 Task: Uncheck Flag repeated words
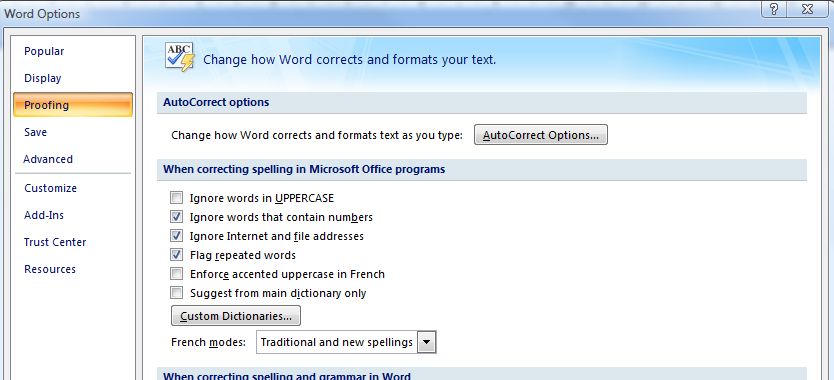[176, 255]
